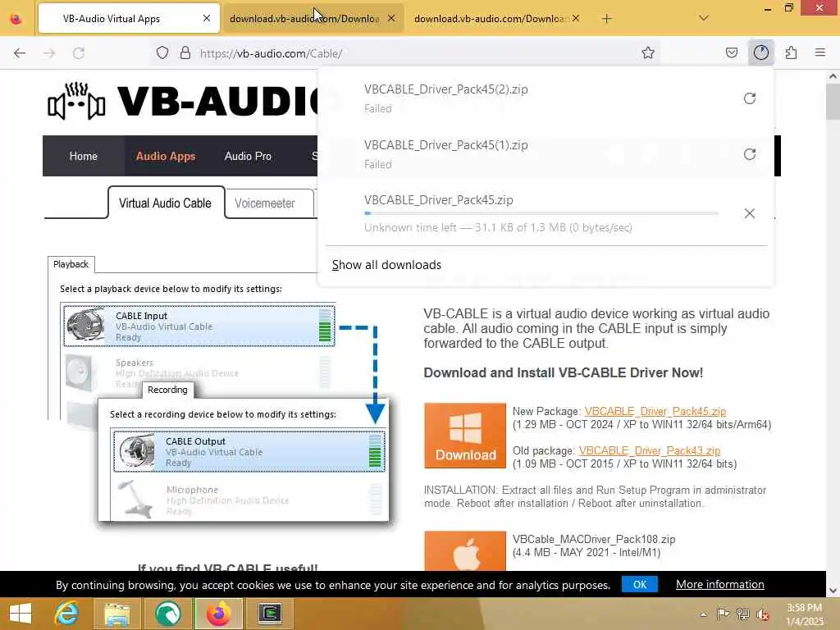Image resolution: width=840 pixels, height=630 pixels.
Task: Launch Internet Explorer from the taskbar
Action: click(x=66, y=614)
